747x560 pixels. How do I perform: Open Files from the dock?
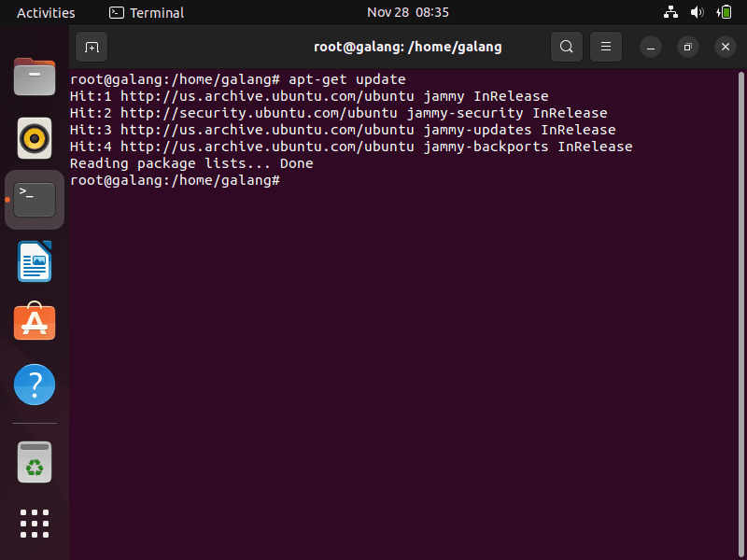pyautogui.click(x=35, y=77)
